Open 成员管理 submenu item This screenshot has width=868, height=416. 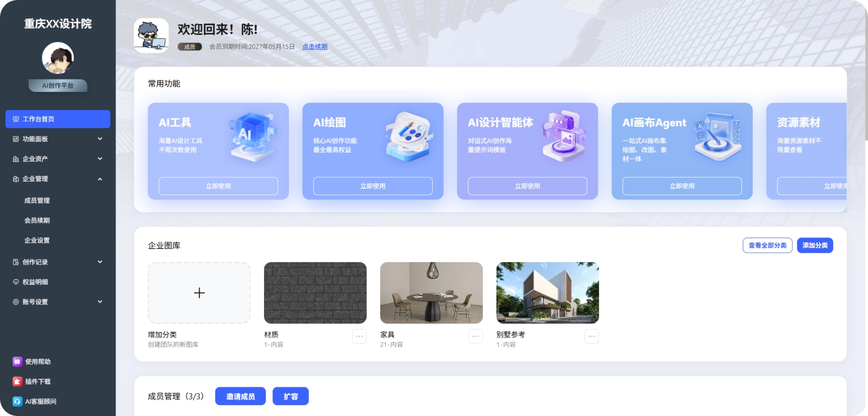[x=37, y=201]
